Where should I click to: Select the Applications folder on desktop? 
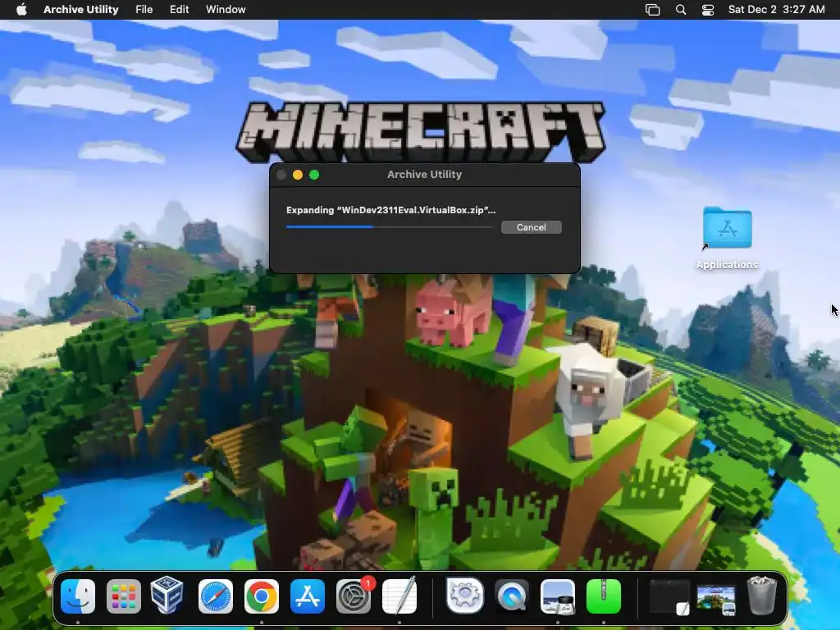tap(727, 239)
